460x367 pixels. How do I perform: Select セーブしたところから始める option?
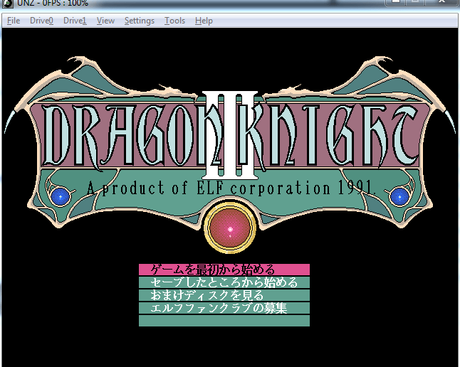pyautogui.click(x=224, y=282)
